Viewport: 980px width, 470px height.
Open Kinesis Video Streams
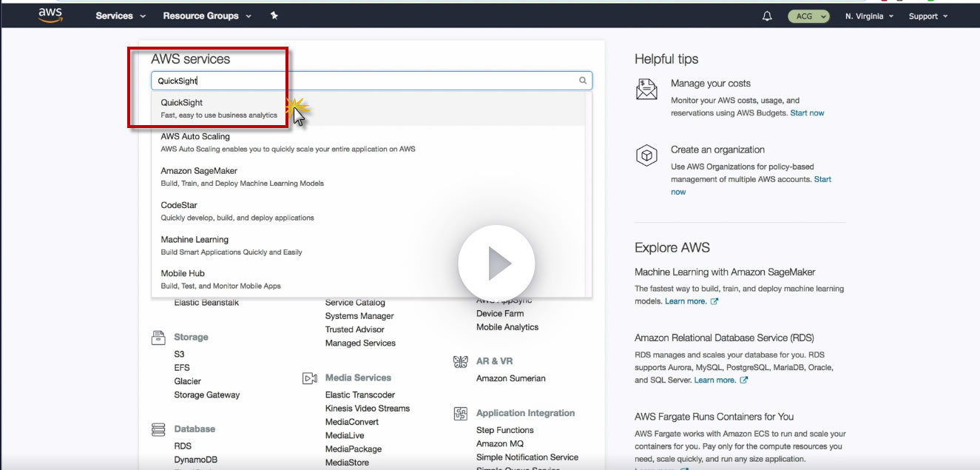[x=368, y=409]
